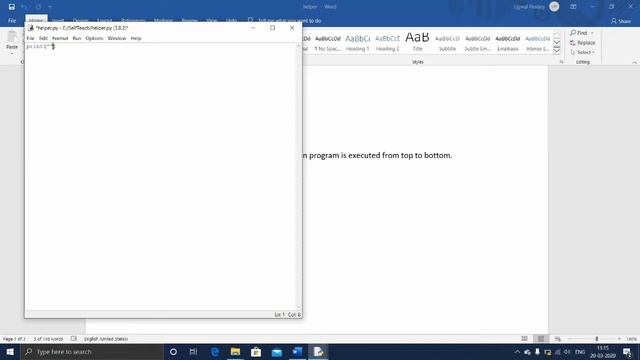Click zoom percentage level
Image resolution: width=640 pixels, height=360 pixels.
click(631, 339)
